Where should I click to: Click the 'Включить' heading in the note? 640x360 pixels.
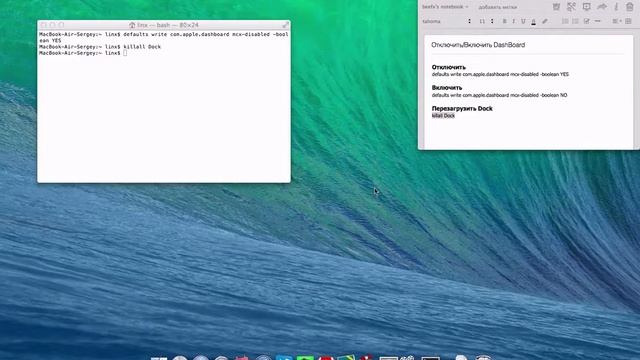(x=447, y=87)
